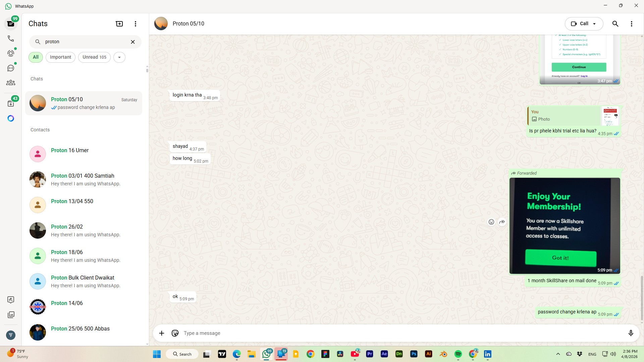React to the Skillshare image with emoji

click(x=491, y=222)
